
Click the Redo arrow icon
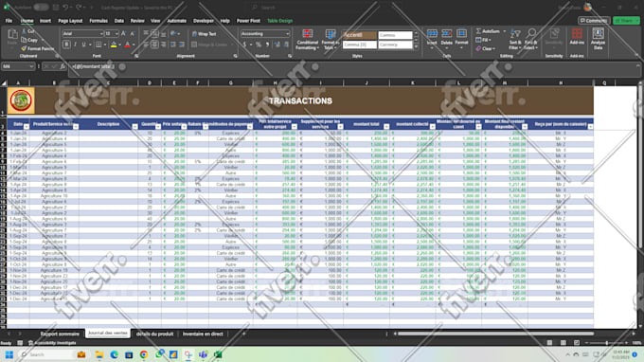pos(79,8)
